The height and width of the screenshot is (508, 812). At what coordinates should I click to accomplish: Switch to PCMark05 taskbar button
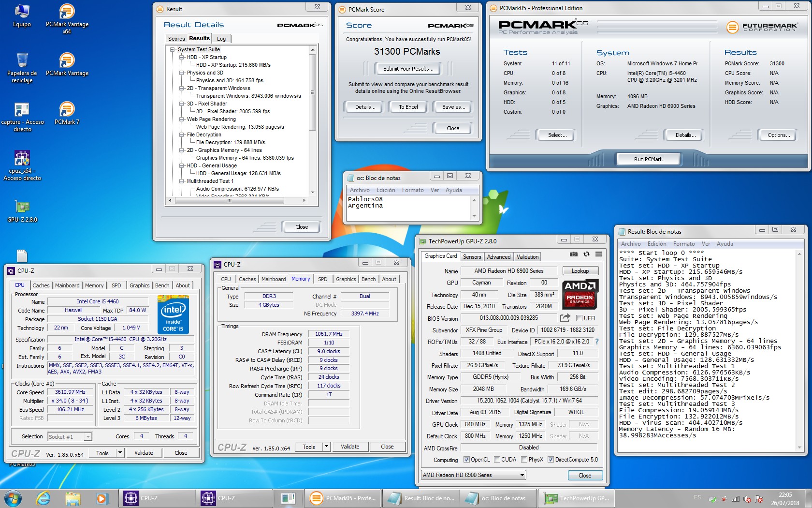pos(343,498)
